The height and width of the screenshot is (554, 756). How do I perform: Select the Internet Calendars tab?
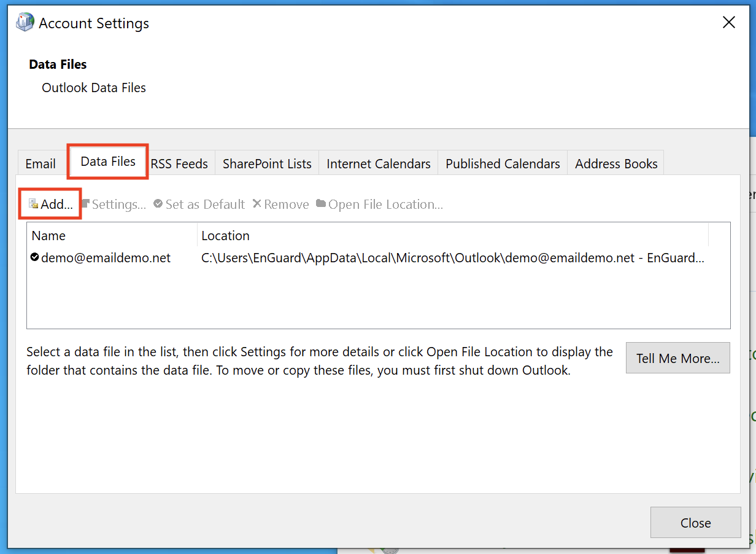[378, 164]
